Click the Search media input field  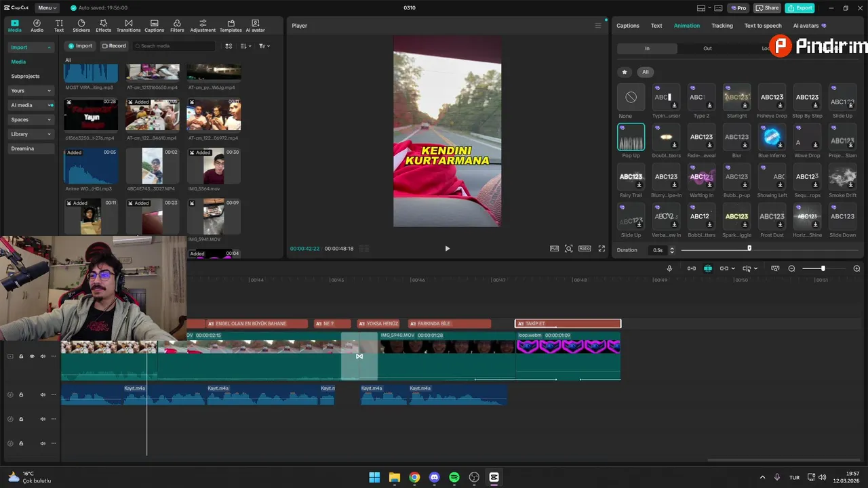(x=173, y=46)
